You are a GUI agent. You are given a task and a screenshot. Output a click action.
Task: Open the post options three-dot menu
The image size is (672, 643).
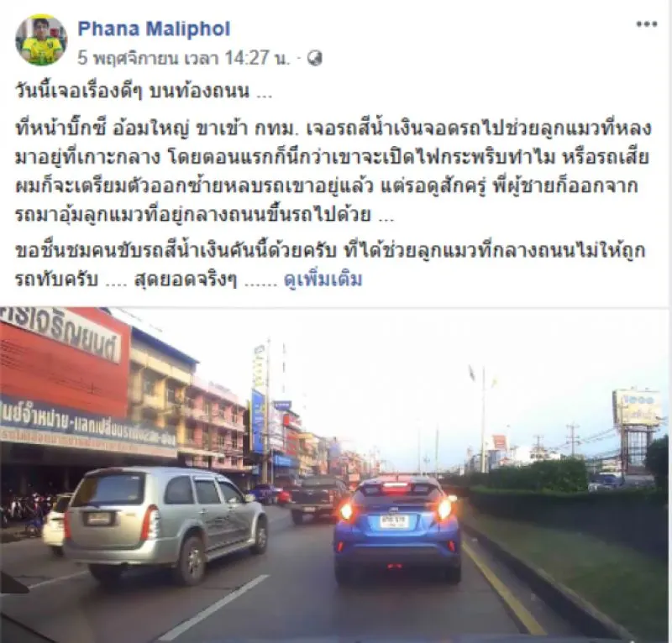[x=647, y=24]
